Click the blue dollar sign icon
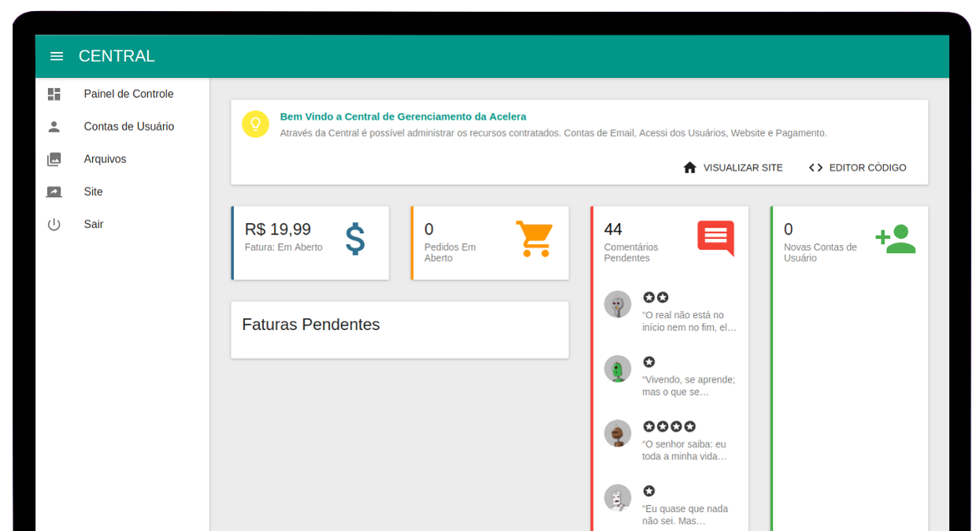 [355, 239]
